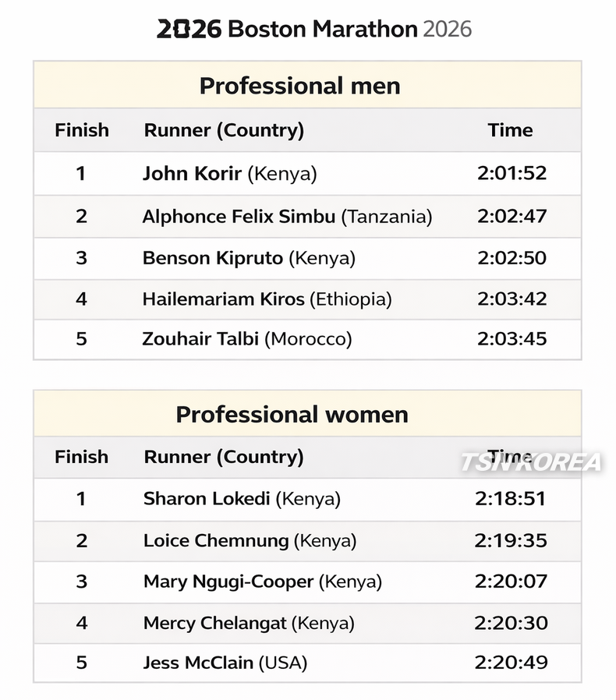This screenshot has width=616, height=700.
Task: Select Loice Chemnung in women's results
Action: click(x=216, y=540)
